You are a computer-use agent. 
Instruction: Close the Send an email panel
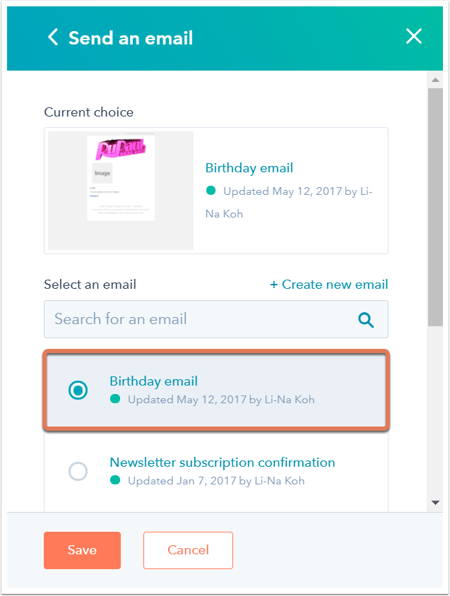414,36
